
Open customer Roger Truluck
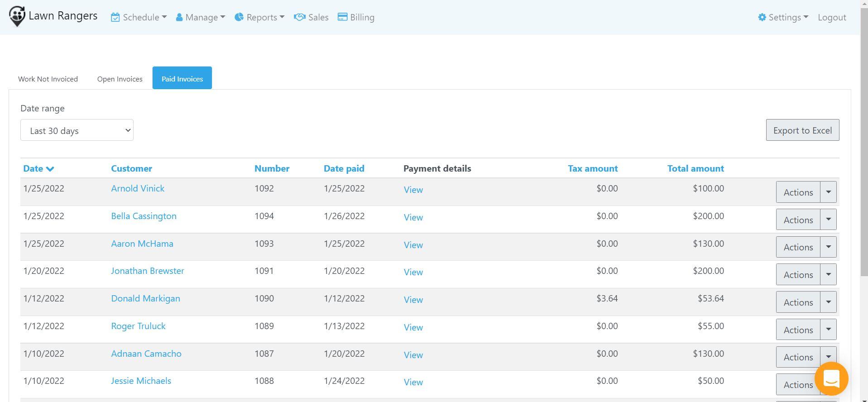(138, 326)
